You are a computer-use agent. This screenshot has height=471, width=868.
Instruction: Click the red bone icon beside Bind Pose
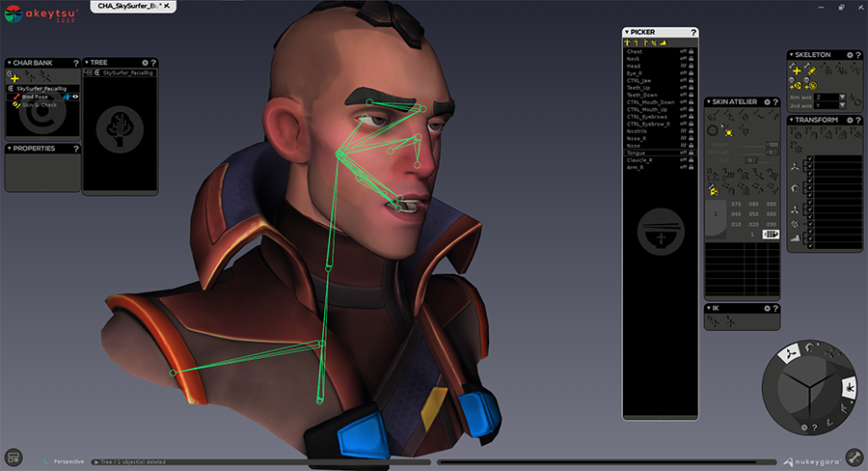[x=16, y=97]
